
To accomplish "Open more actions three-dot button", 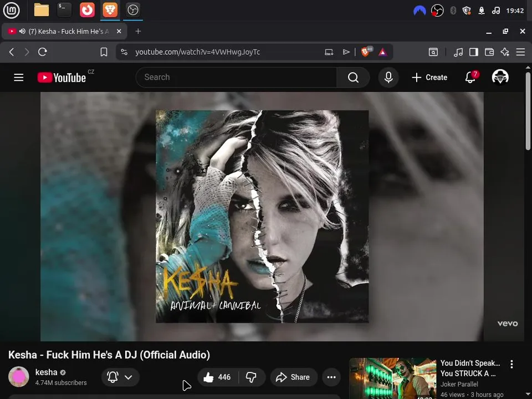I will (x=331, y=377).
